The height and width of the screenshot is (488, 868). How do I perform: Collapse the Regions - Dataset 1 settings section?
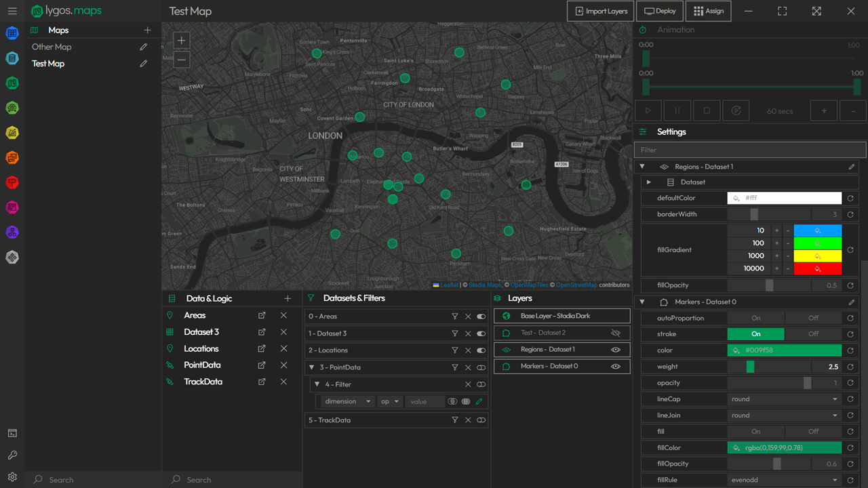(642, 166)
